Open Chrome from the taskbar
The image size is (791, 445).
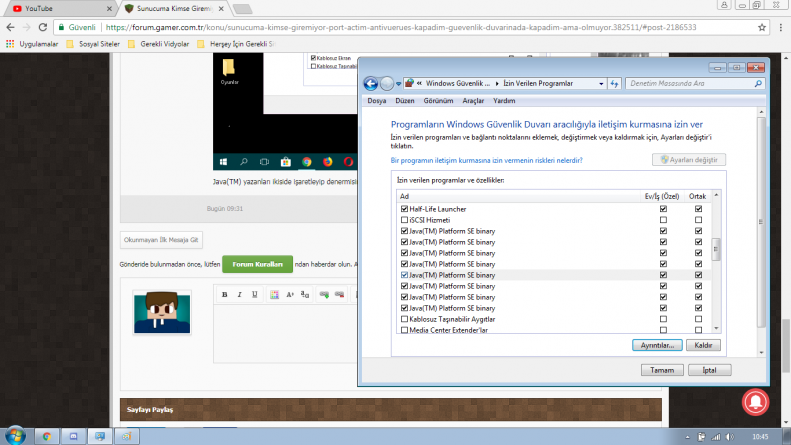tap(47, 436)
